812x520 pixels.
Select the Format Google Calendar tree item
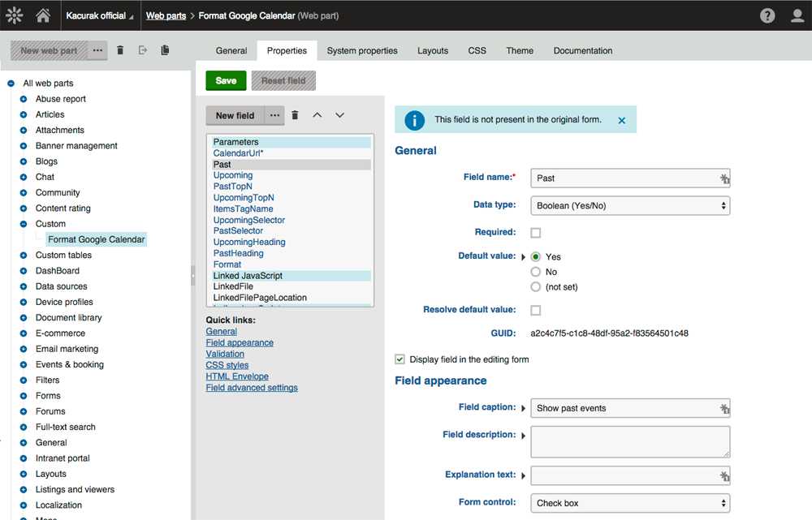click(97, 239)
